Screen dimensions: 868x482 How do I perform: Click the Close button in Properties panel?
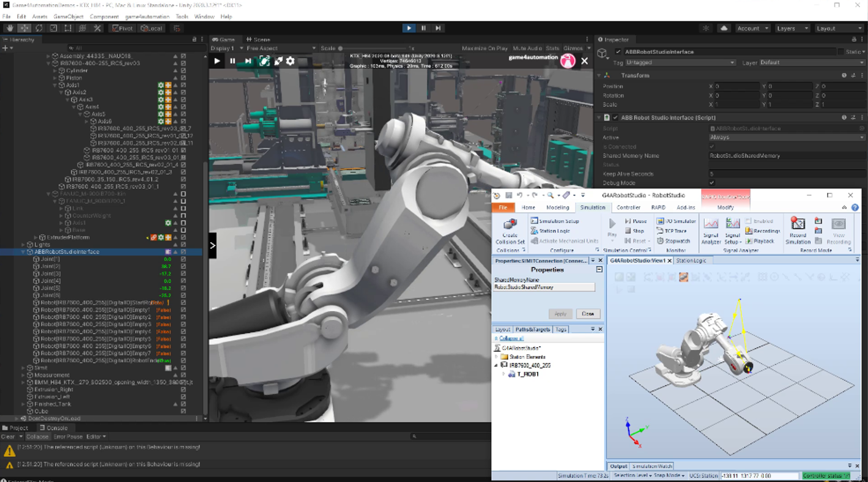pyautogui.click(x=588, y=314)
